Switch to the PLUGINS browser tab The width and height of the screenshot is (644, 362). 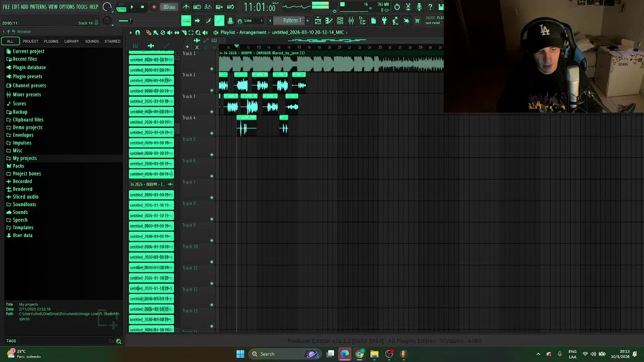pyautogui.click(x=51, y=41)
